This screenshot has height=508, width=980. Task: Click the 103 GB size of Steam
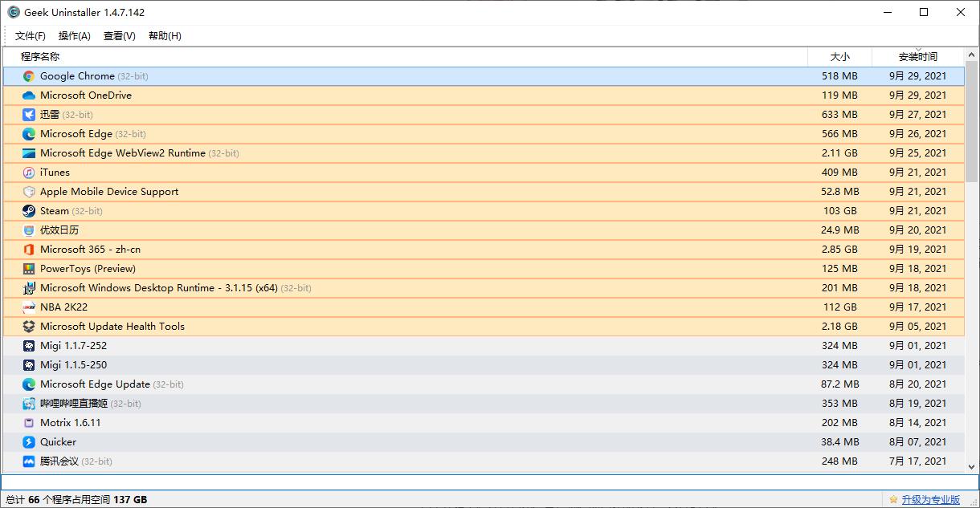[x=840, y=211]
